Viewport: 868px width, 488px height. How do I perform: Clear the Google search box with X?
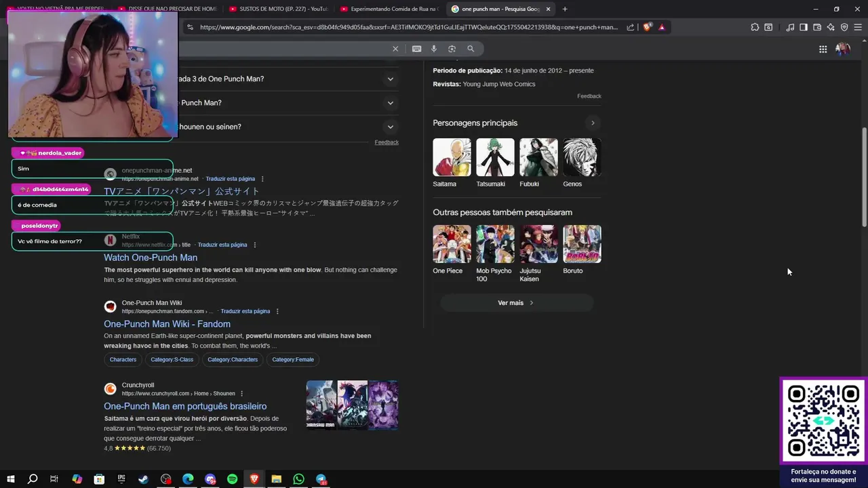tap(395, 49)
